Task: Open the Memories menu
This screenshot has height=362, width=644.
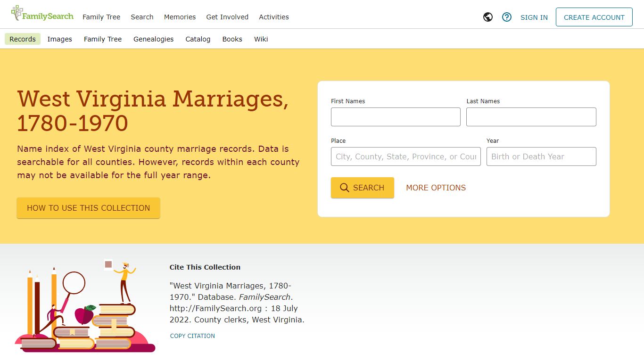Action: [x=180, y=17]
